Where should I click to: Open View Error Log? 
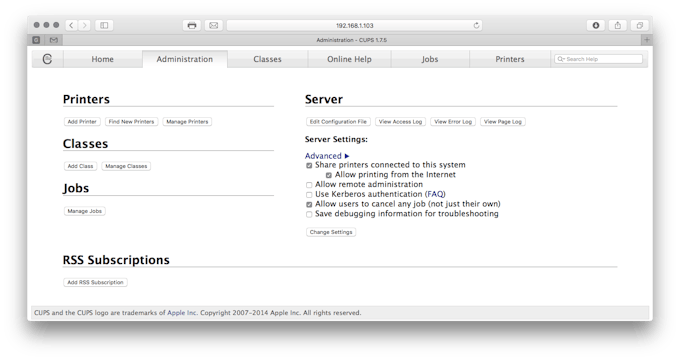(453, 122)
